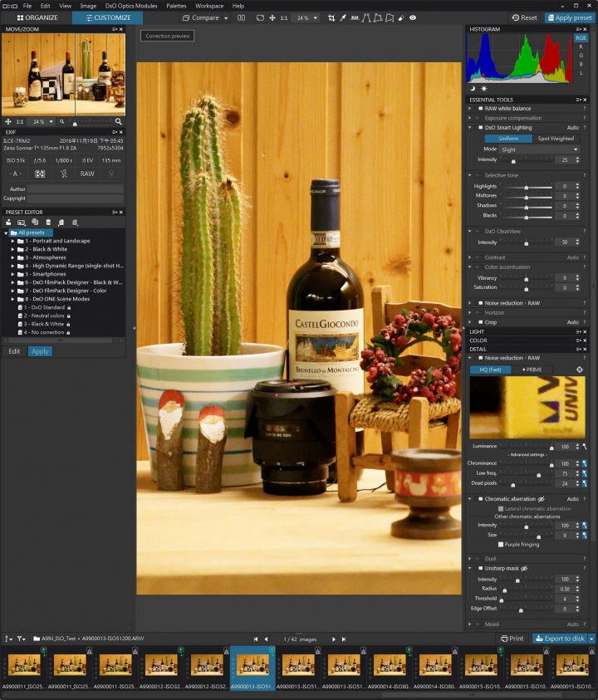Select the Crop tool in top toolbar
The width and height of the screenshot is (598, 700).
[331, 18]
